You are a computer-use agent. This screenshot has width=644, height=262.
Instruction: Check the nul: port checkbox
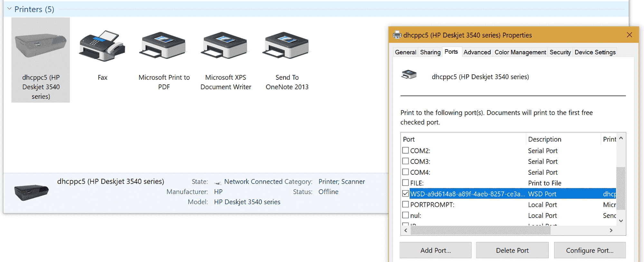click(405, 215)
